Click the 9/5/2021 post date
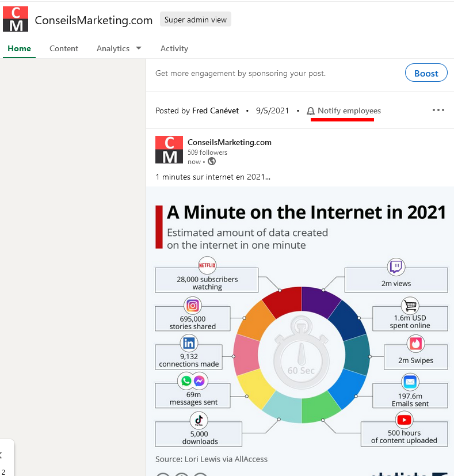The width and height of the screenshot is (454, 476). [x=272, y=111]
